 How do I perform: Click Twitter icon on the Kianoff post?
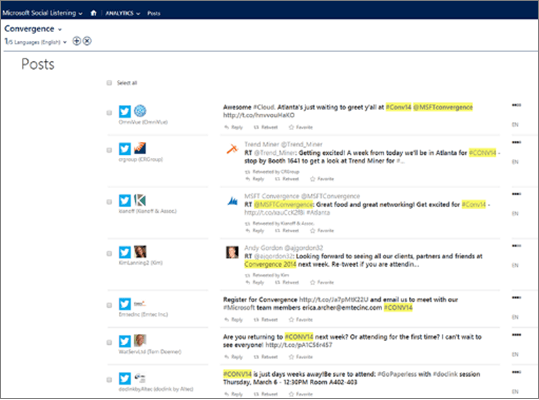(125, 200)
